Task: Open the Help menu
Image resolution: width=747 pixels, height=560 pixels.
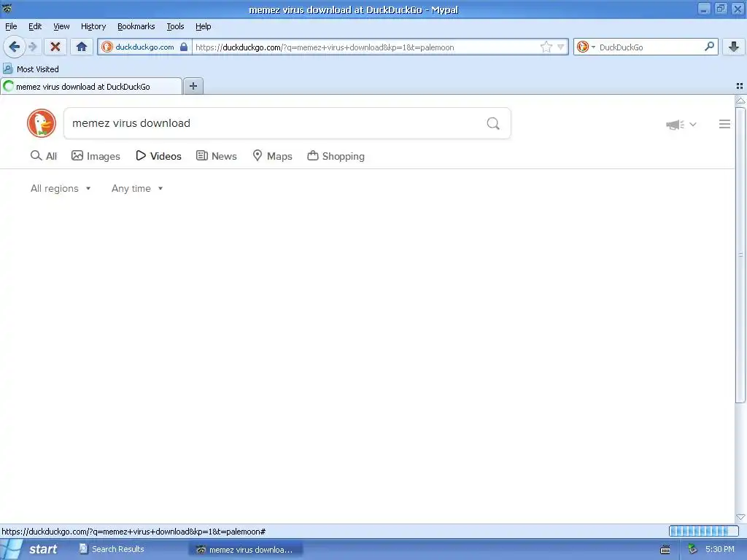Action: 204,26
